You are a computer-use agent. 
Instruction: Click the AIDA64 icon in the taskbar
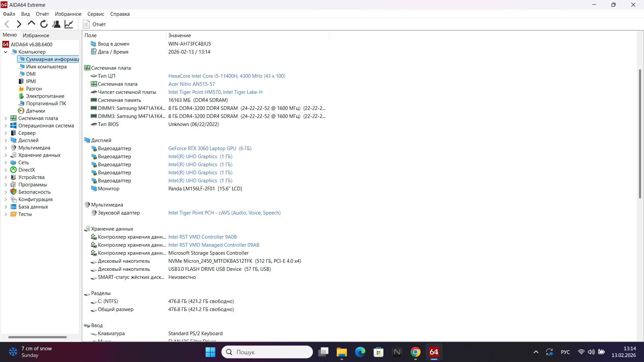[x=434, y=352]
